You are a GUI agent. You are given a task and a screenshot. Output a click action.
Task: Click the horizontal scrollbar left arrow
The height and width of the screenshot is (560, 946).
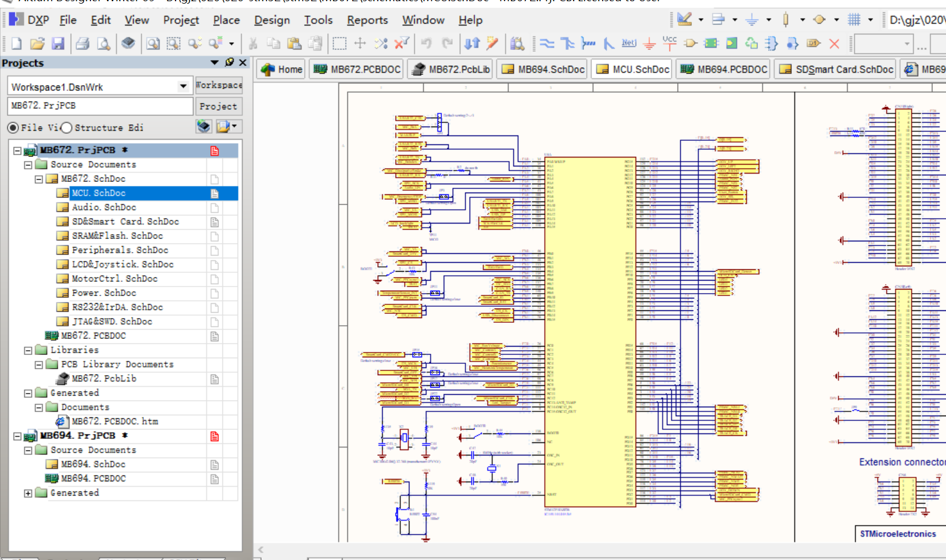(x=260, y=550)
